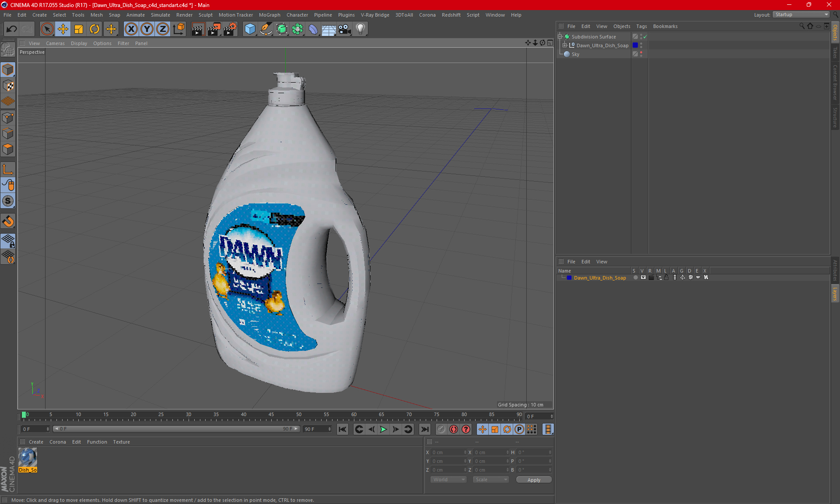Select Dish_So material thumbnail
Viewport: 840px width, 504px height.
pos(28,458)
